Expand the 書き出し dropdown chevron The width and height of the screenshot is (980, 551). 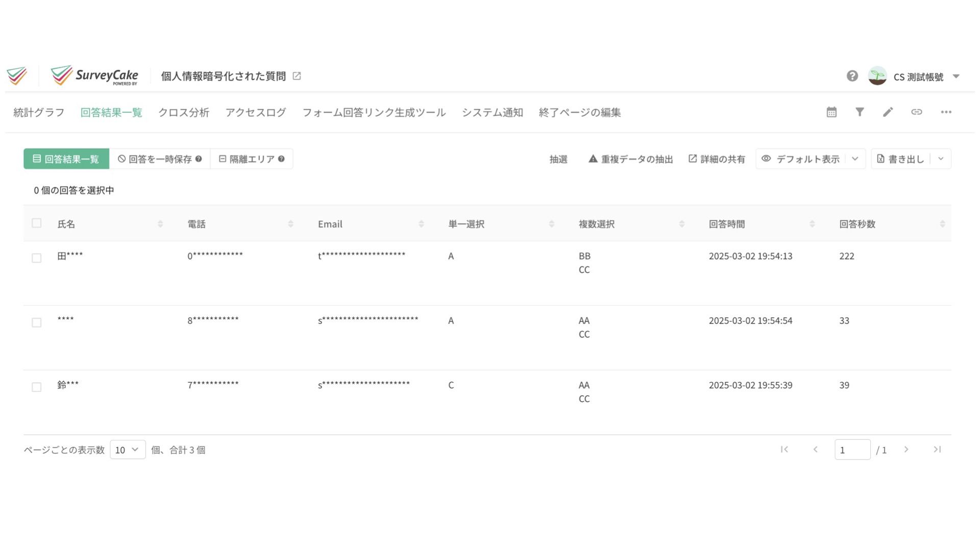pos(941,159)
